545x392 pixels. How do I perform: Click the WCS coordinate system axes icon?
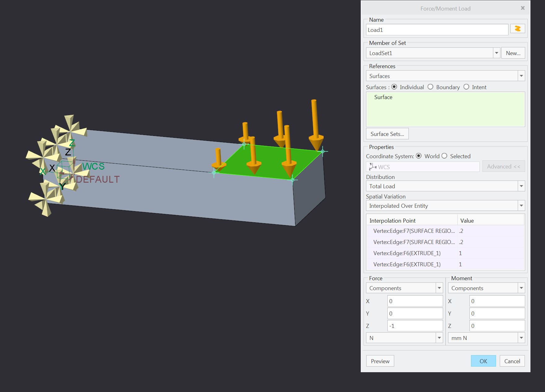pyautogui.click(x=372, y=167)
